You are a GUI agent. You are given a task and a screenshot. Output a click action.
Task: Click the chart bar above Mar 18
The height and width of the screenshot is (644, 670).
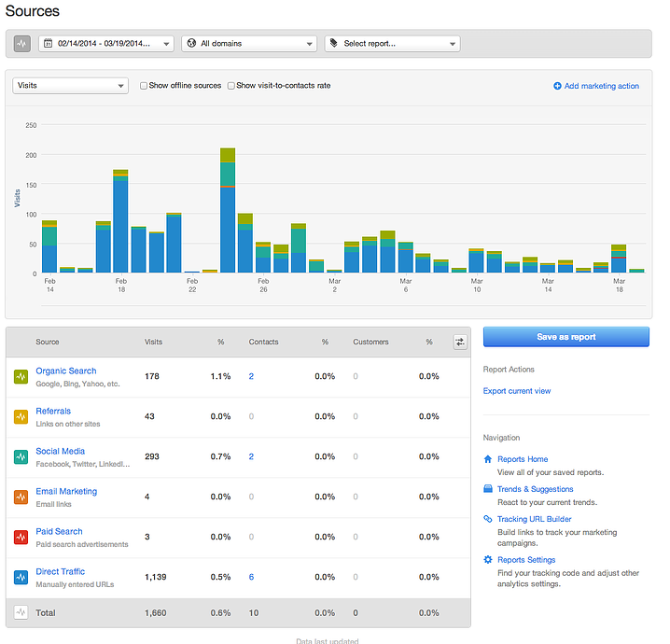point(619,259)
